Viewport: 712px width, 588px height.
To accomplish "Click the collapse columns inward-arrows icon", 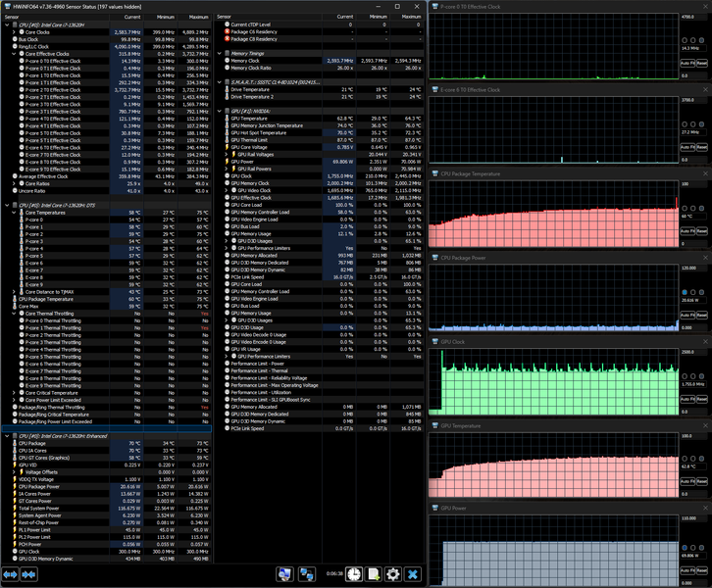I will pos(28,574).
